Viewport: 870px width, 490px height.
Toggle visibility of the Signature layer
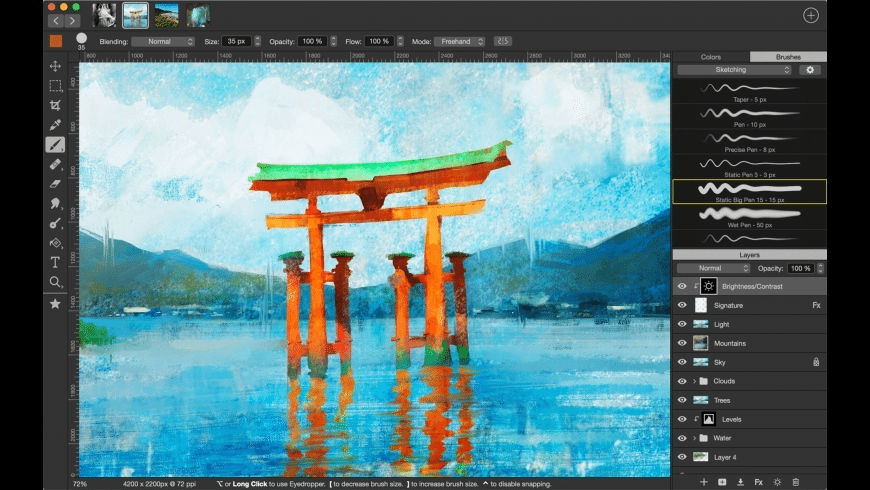coord(682,305)
